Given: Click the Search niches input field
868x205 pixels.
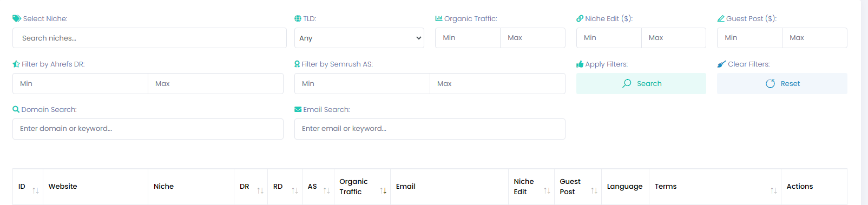Looking at the screenshot, I should pyautogui.click(x=149, y=38).
